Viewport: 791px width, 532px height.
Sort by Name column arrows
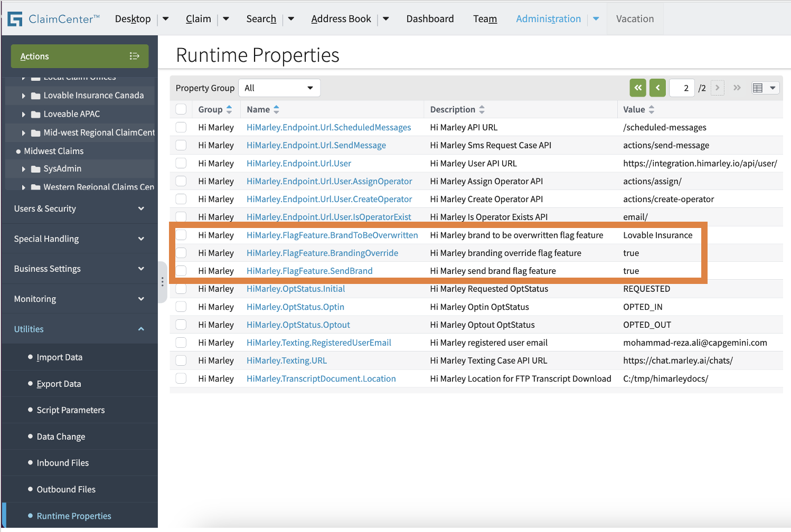point(276,109)
